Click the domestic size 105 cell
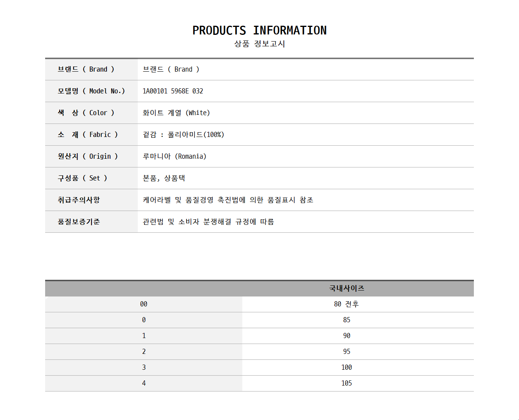This screenshot has width=519, height=420. pyautogui.click(x=346, y=383)
